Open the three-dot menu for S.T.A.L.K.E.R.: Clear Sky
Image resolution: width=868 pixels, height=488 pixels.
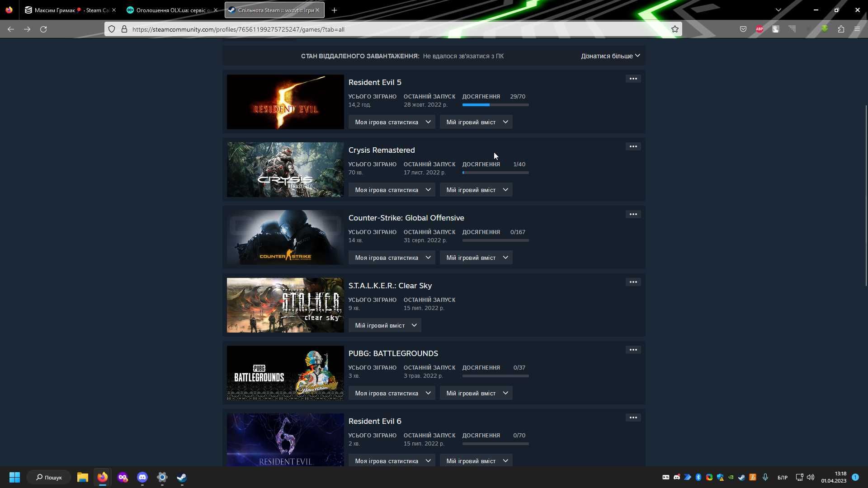633,282
